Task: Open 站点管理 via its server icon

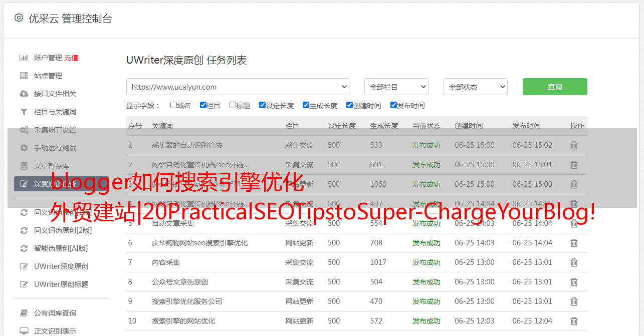Action: (24, 76)
